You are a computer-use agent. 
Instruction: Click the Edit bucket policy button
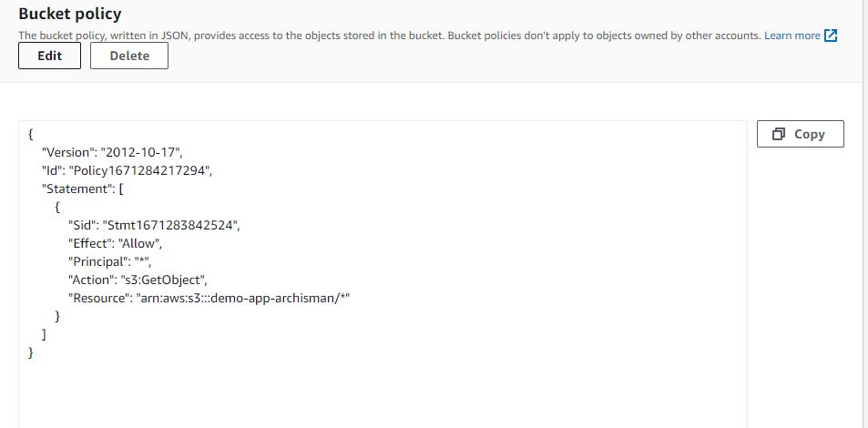pos(49,56)
